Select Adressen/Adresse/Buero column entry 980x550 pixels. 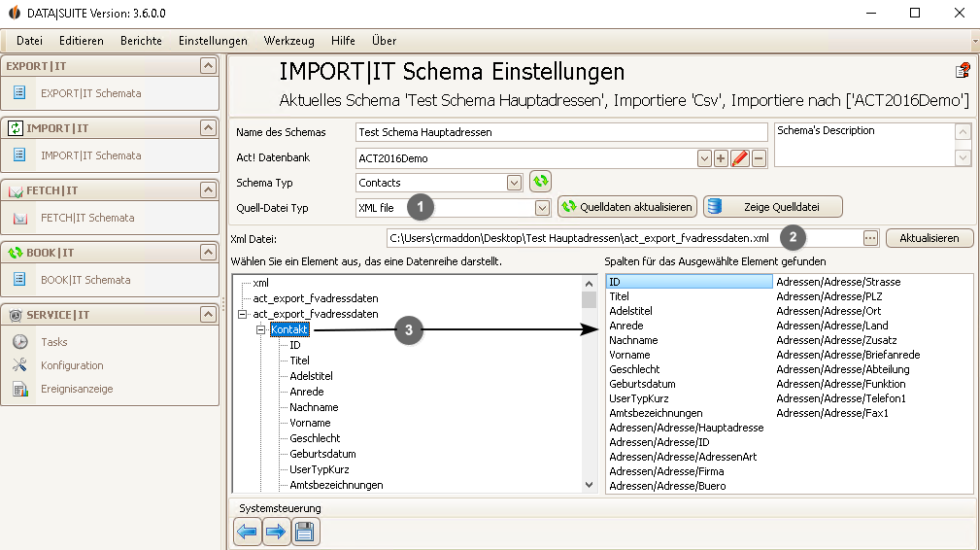tap(667, 486)
